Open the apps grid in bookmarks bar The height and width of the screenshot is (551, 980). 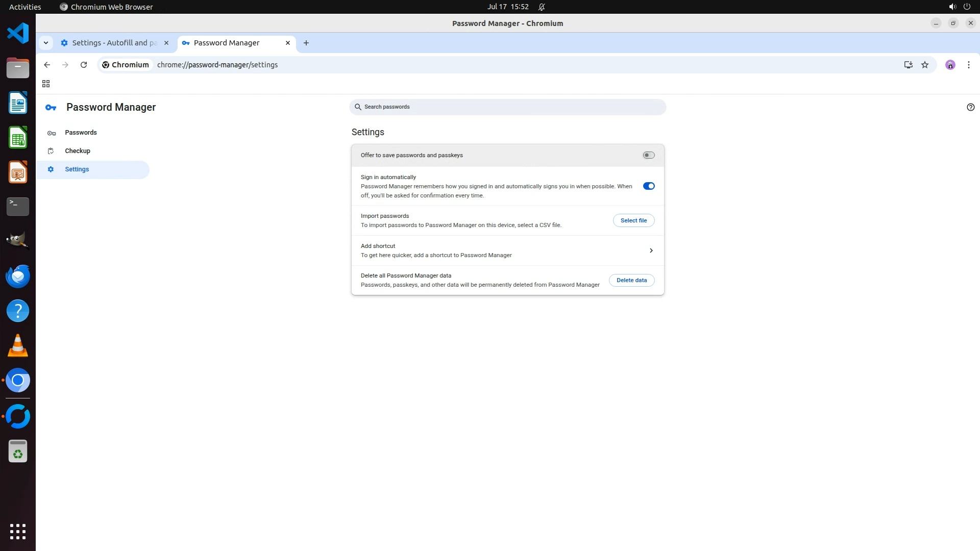click(x=46, y=84)
